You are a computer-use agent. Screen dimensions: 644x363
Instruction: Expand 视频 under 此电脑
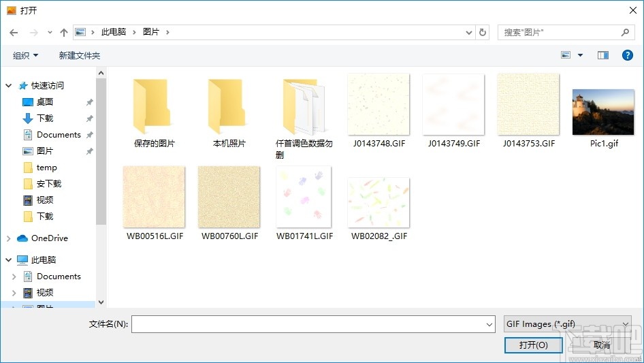[14, 293]
